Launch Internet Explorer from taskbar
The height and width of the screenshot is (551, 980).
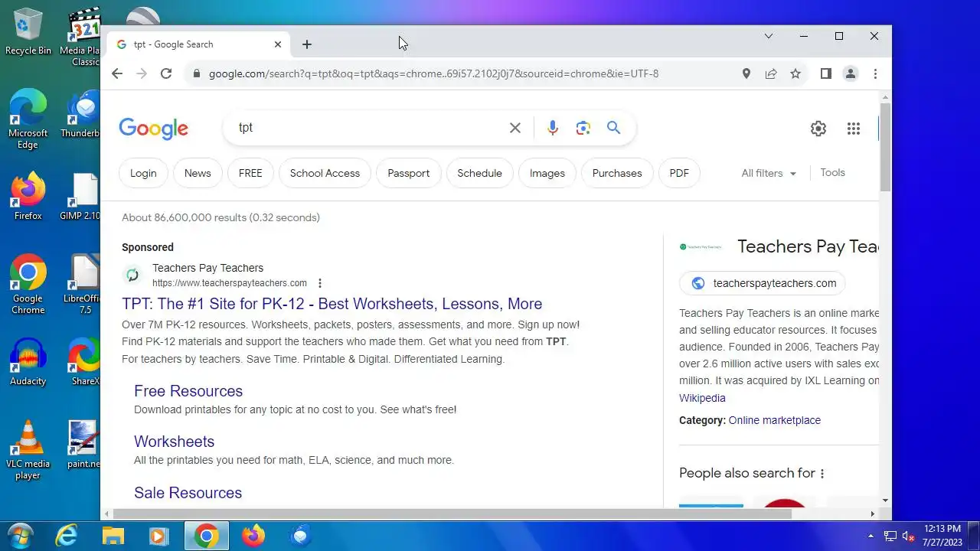point(67,536)
